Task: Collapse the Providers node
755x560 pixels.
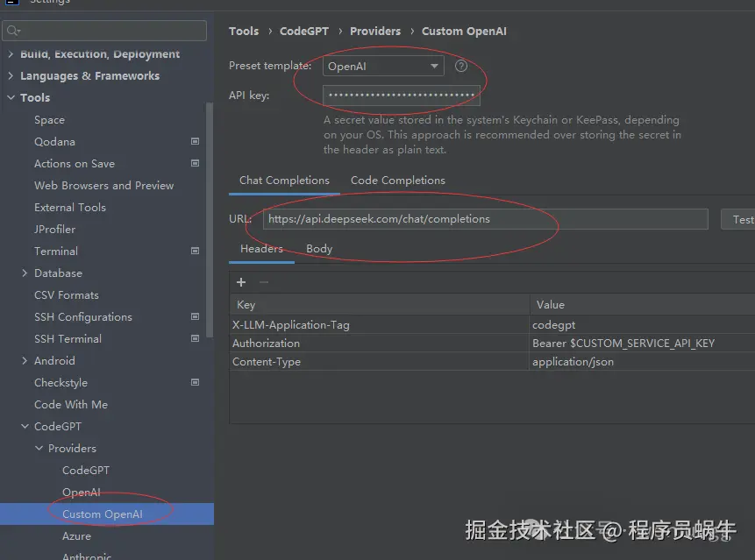Action: coord(39,448)
